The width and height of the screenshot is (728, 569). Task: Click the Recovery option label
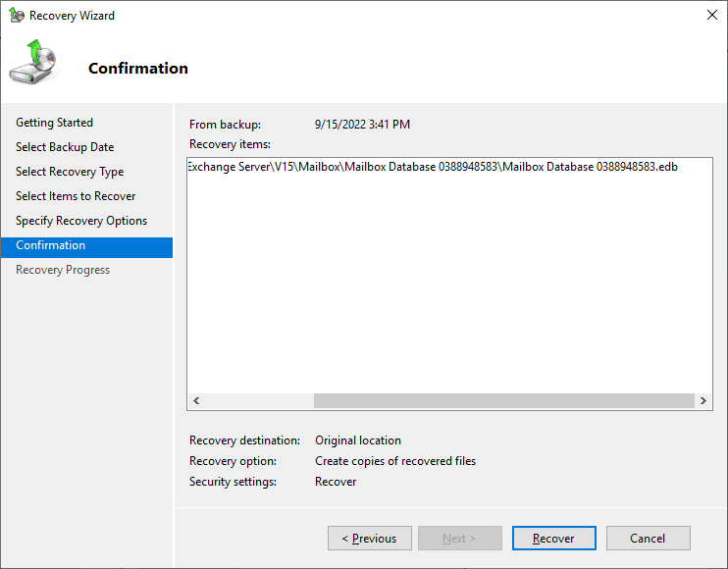pos(233,461)
